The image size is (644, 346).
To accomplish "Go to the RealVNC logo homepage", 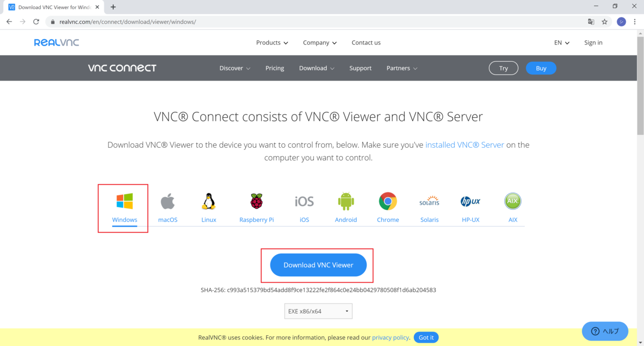I will click(56, 42).
